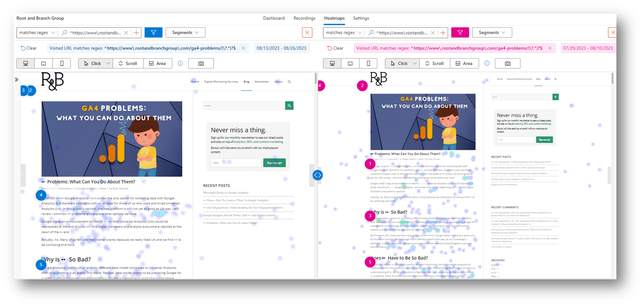The image size is (644, 307).
Task: Click green search button in blue pane webpage
Action: tap(289, 105)
